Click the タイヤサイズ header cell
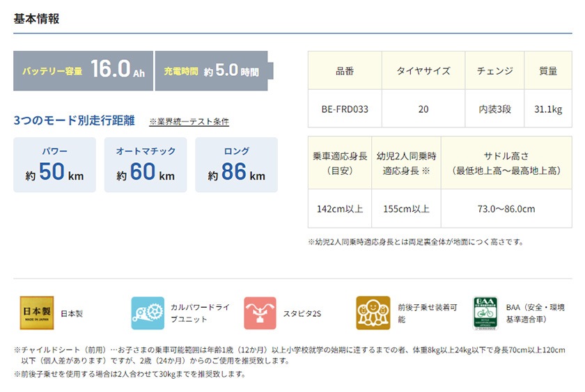Viewport: 585px width, 392px height. coord(423,71)
